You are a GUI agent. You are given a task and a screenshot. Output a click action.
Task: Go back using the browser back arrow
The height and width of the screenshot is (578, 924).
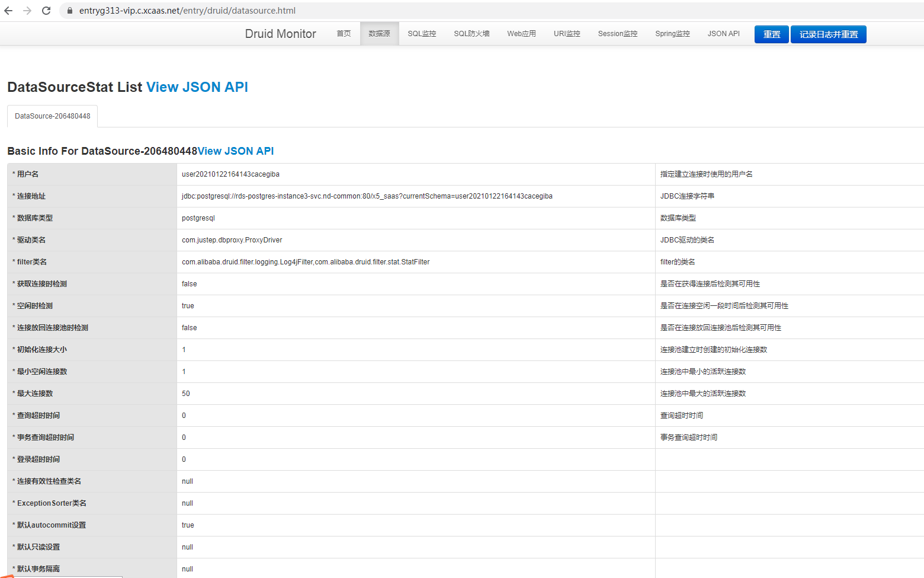click(x=8, y=11)
